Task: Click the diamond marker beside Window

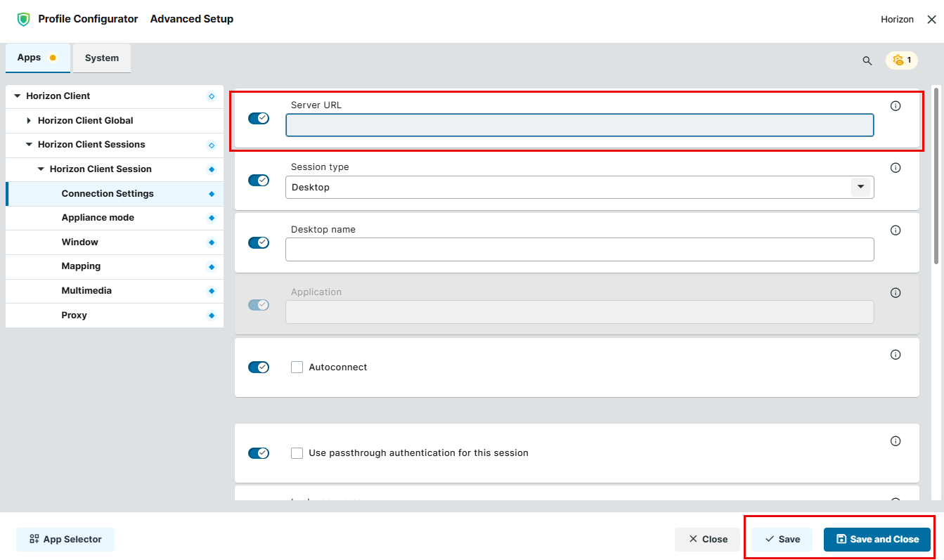Action: [x=212, y=242]
